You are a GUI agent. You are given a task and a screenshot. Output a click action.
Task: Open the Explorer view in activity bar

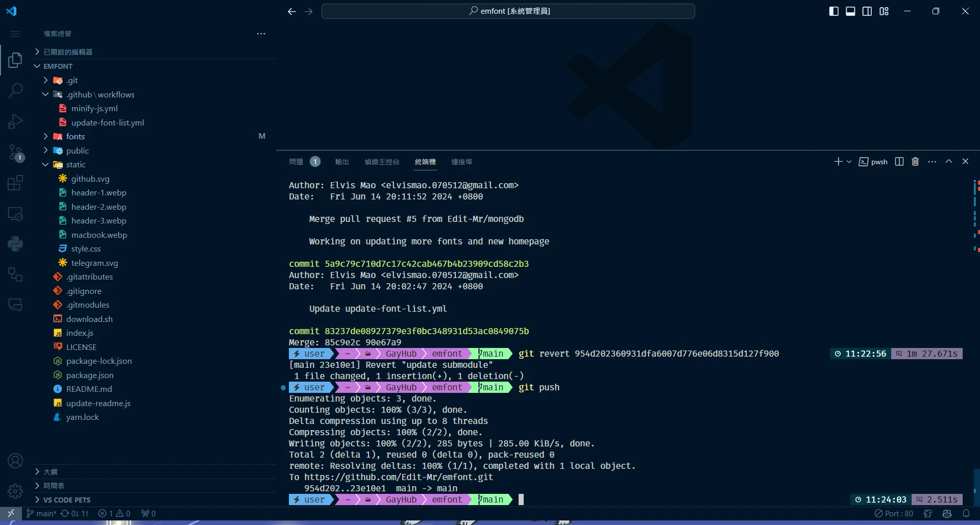pos(15,60)
